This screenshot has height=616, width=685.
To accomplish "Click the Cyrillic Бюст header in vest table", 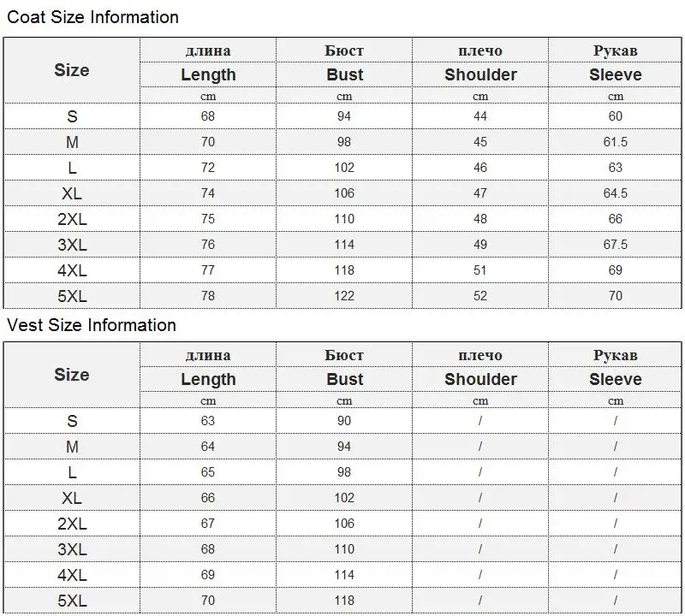I will tap(344, 355).
